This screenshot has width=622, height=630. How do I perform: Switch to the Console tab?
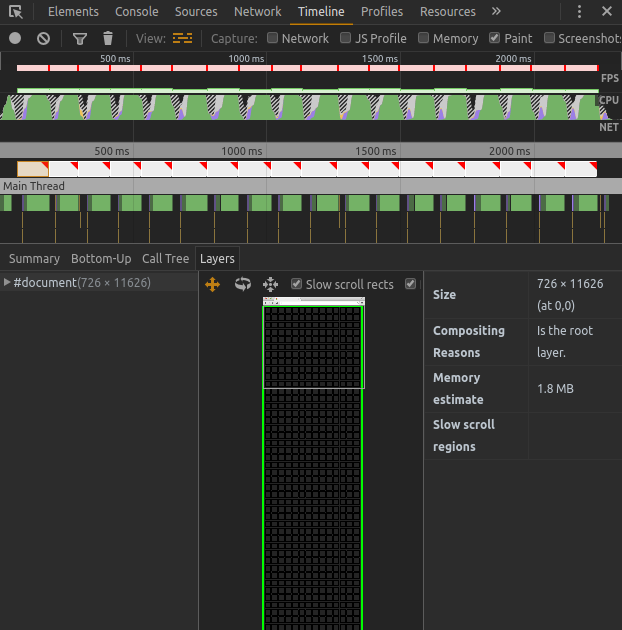(136, 12)
